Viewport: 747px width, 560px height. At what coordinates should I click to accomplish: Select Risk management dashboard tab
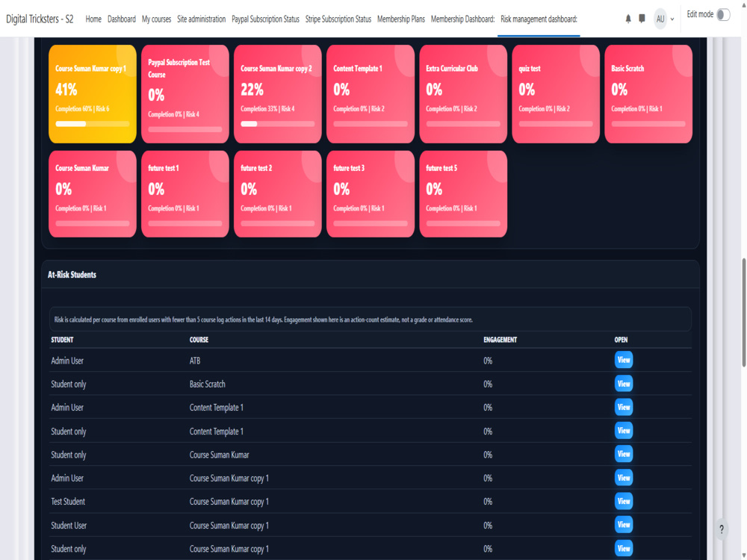point(539,19)
